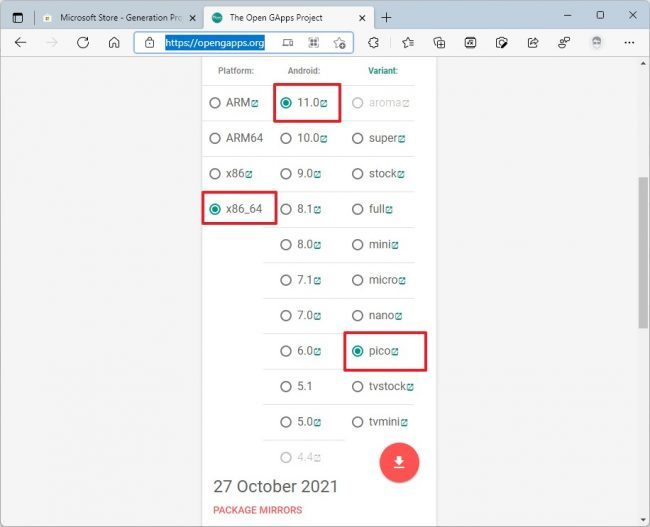Open external info link beside pico
Image resolution: width=650 pixels, height=527 pixels.
(x=395, y=352)
